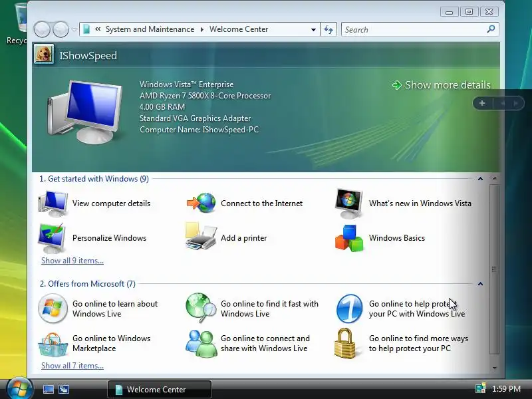The height and width of the screenshot is (399, 532).
Task: Click Windows Basics label
Action: 396,238
